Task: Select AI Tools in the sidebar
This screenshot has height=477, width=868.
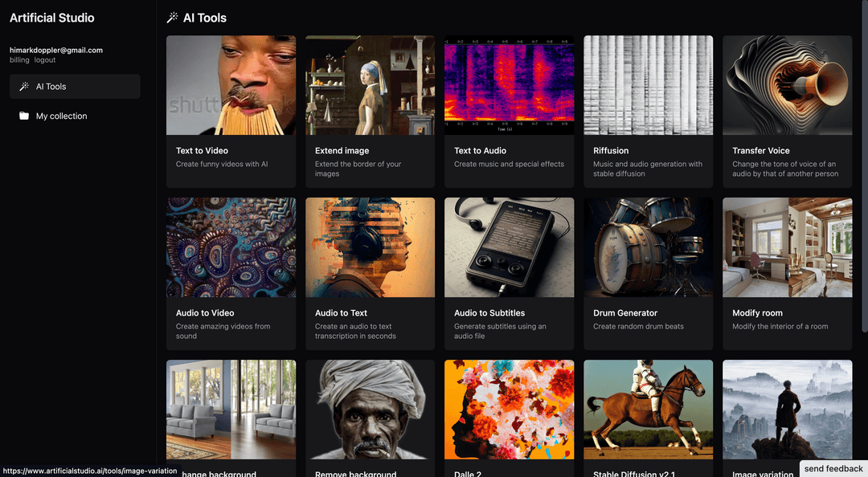Action: tap(51, 87)
